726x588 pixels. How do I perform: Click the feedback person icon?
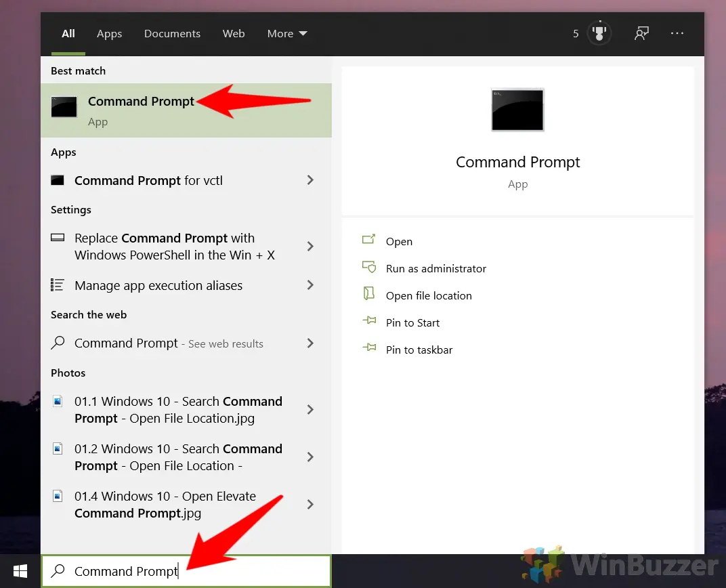point(641,33)
